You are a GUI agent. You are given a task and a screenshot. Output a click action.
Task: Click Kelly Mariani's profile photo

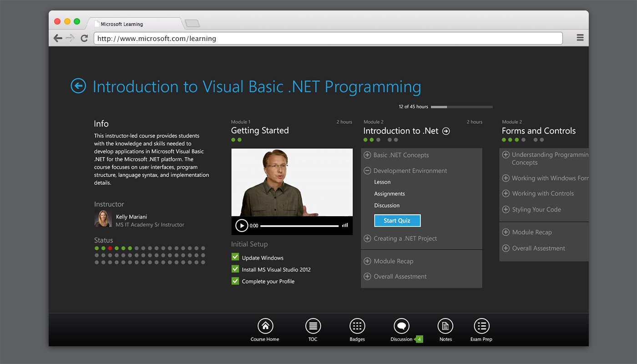[x=103, y=219]
